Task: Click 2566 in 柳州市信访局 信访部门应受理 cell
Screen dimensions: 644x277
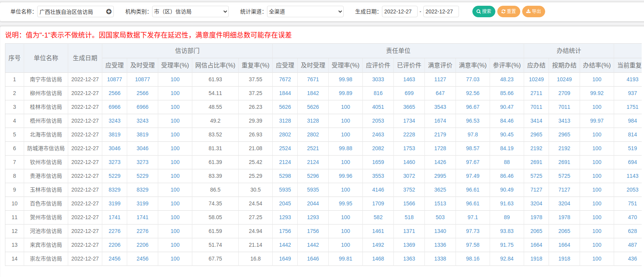Action: (x=115, y=93)
